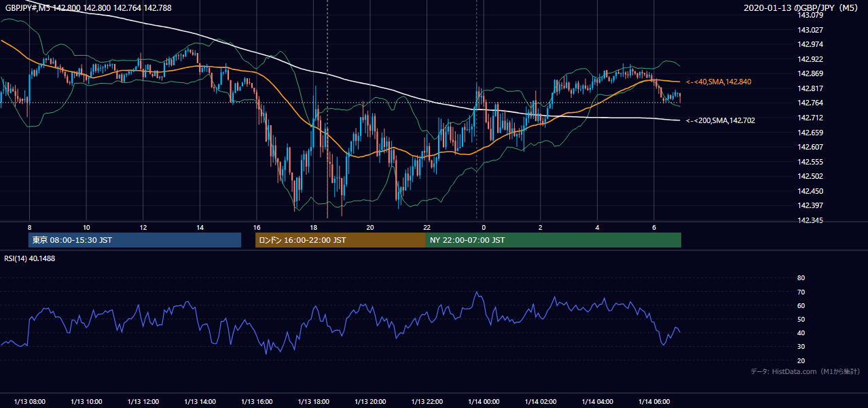Viewport: 868px width, 408px height.
Task: Click the 2020-01-13 GBP/JPY (M5) chart title
Action: (801, 7)
